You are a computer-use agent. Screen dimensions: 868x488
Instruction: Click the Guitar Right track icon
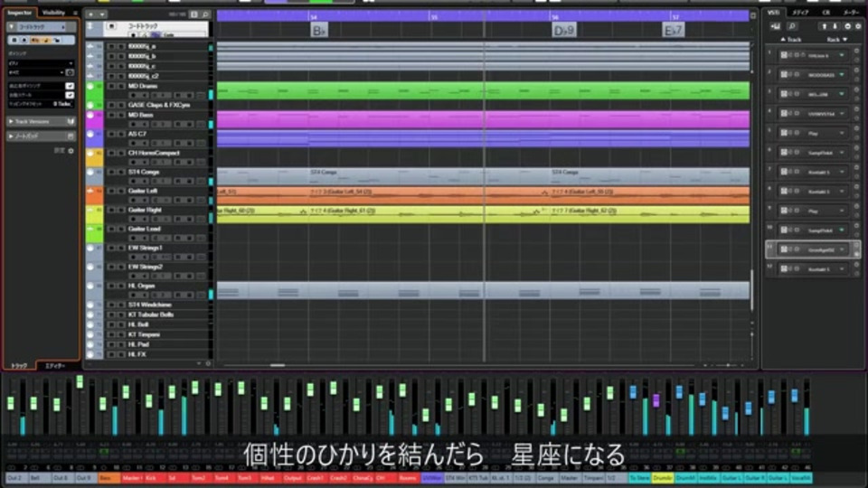(x=90, y=211)
